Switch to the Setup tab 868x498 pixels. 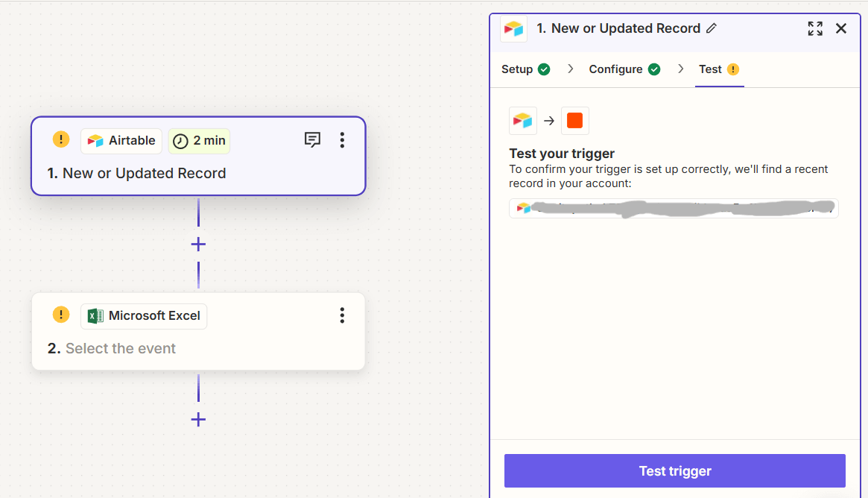(x=516, y=69)
